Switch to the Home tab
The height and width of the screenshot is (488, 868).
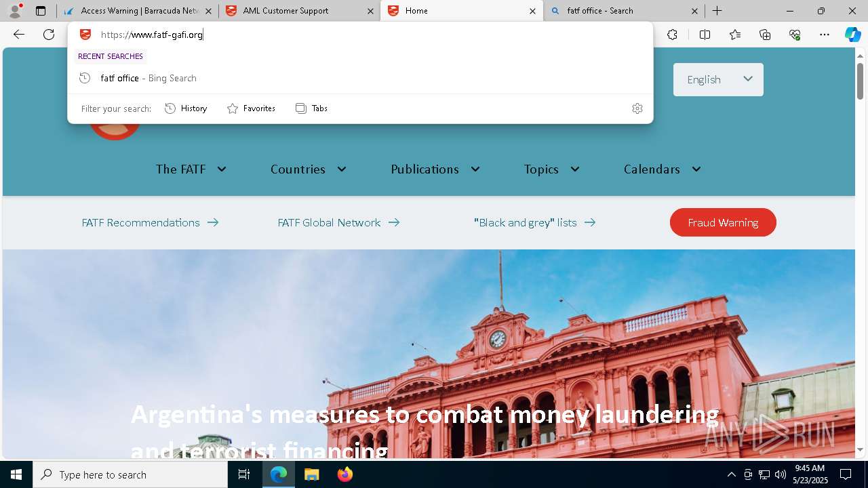462,11
